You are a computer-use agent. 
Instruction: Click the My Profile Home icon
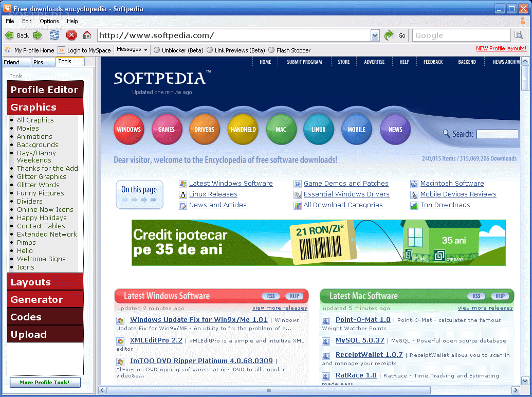coord(8,50)
